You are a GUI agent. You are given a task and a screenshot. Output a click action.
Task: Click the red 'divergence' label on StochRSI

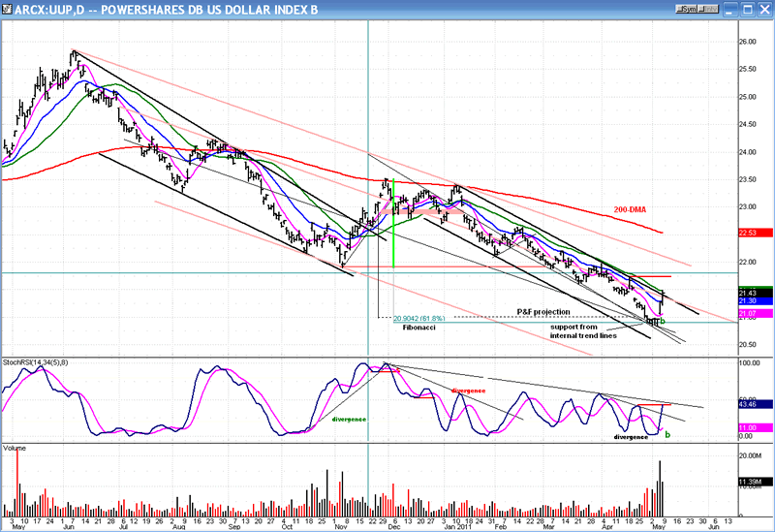pyautogui.click(x=469, y=391)
